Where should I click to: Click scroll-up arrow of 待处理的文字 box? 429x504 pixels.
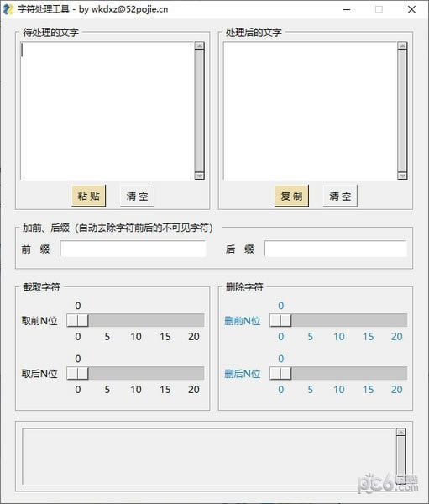(x=200, y=45)
